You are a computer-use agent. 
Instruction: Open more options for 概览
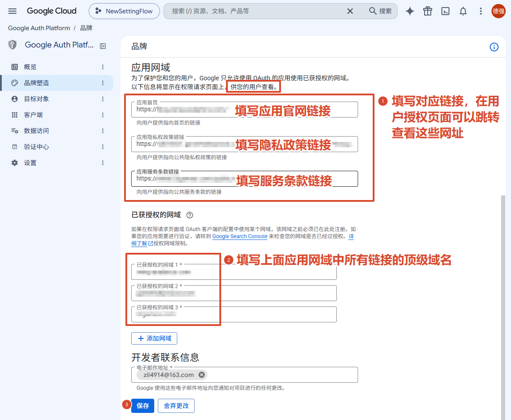(103, 67)
